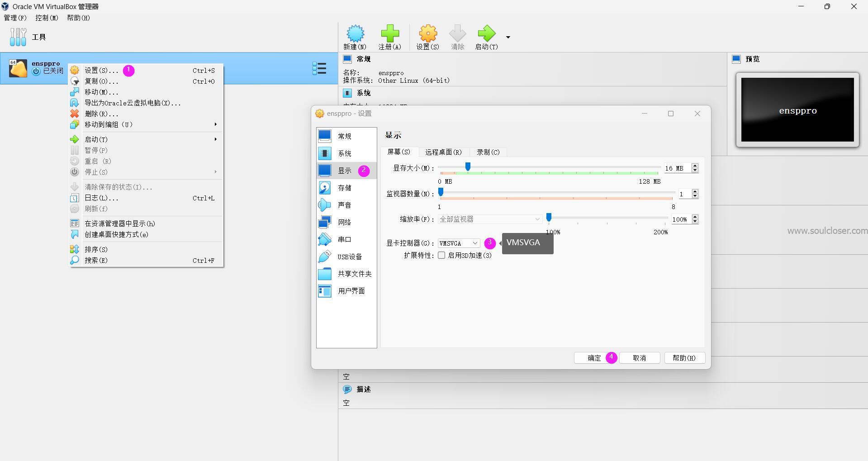Maximize the ensppro 设置 dialog
This screenshot has width=868, height=461.
pos(671,114)
